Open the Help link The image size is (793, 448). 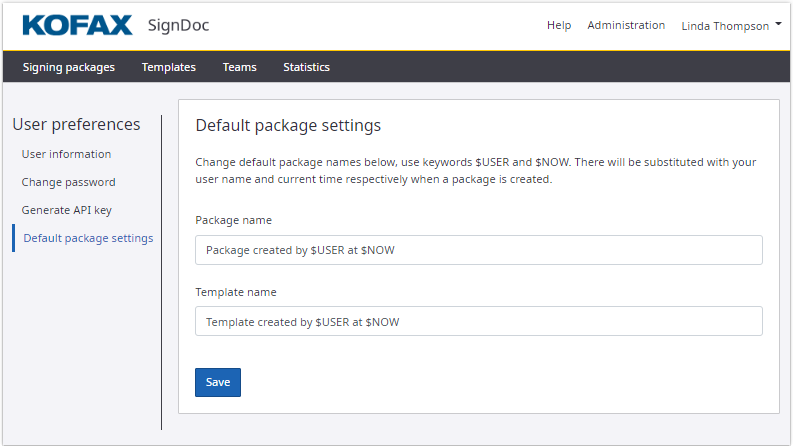point(559,26)
